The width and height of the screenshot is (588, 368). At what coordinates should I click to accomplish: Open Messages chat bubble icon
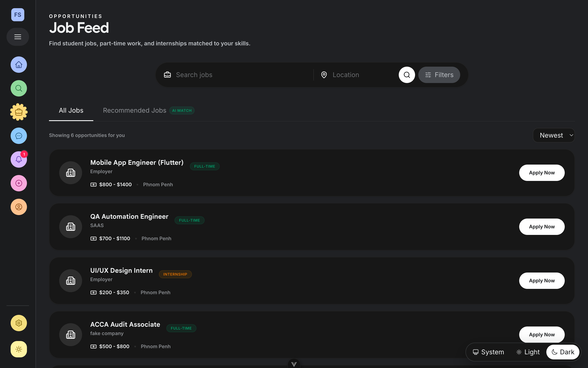19,136
